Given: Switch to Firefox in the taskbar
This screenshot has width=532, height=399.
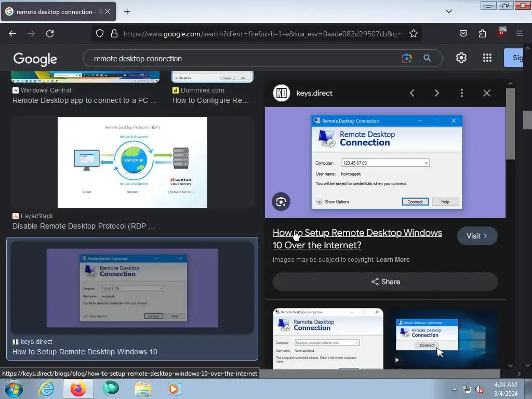Looking at the screenshot, I should coord(78,389).
